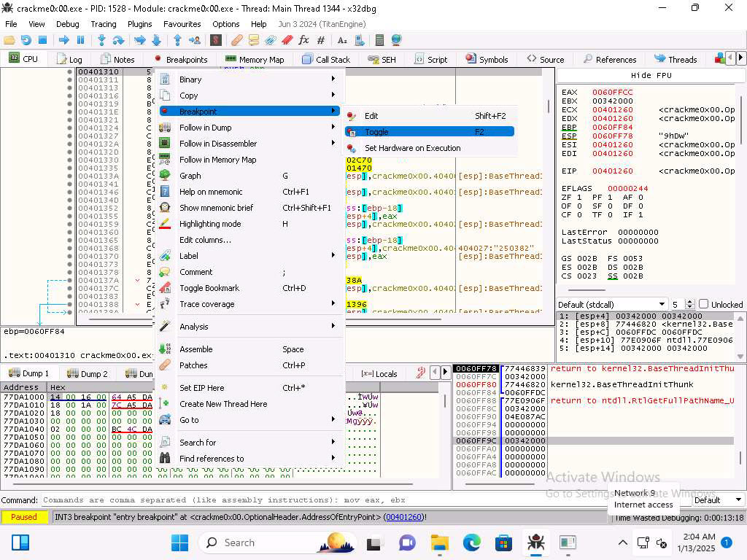Click the # Variables toolbar icon
The height and width of the screenshot is (560, 747).
[321, 40]
